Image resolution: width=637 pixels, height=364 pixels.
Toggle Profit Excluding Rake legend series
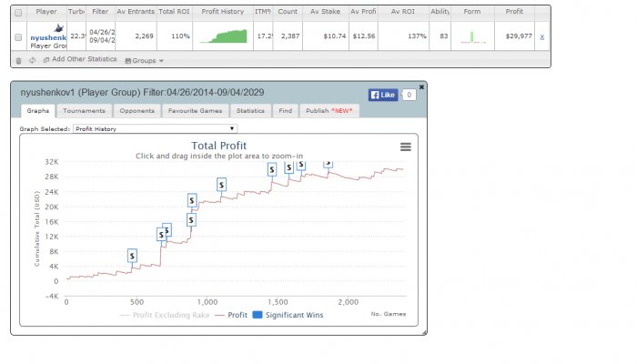(x=165, y=315)
